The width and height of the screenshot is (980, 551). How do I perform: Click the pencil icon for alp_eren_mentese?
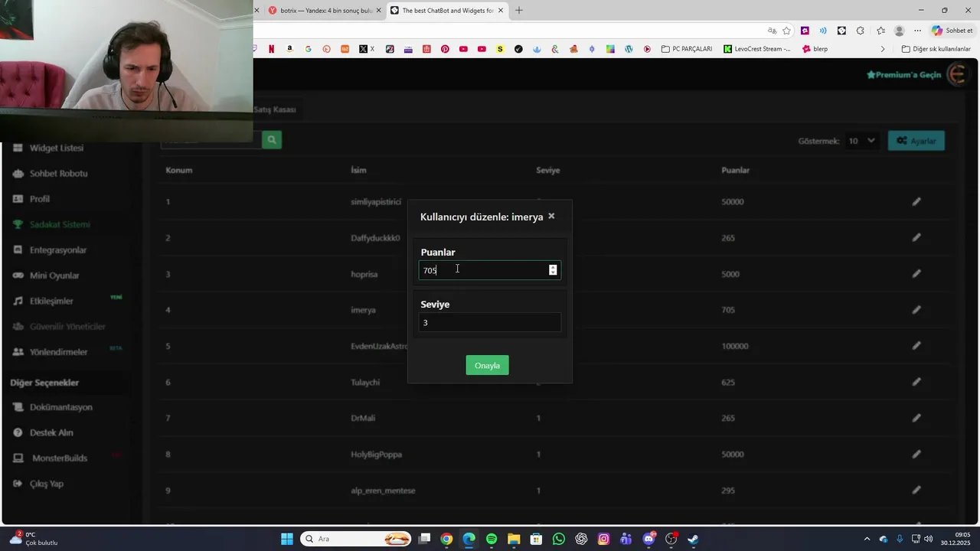click(x=916, y=491)
